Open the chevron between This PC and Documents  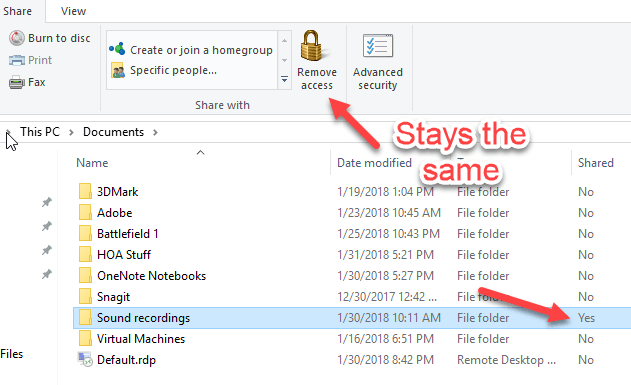71,132
